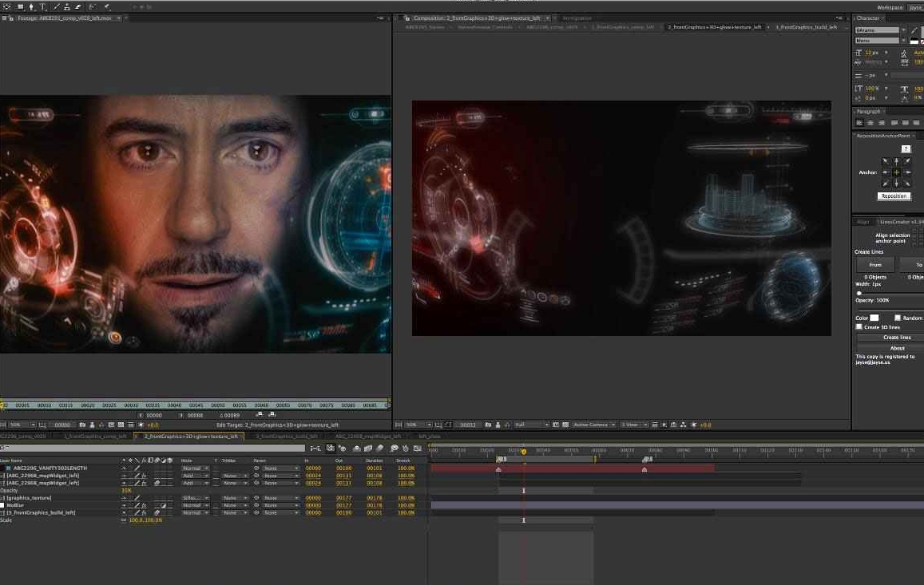Toggle transparency grid in Composition viewer

click(565, 425)
